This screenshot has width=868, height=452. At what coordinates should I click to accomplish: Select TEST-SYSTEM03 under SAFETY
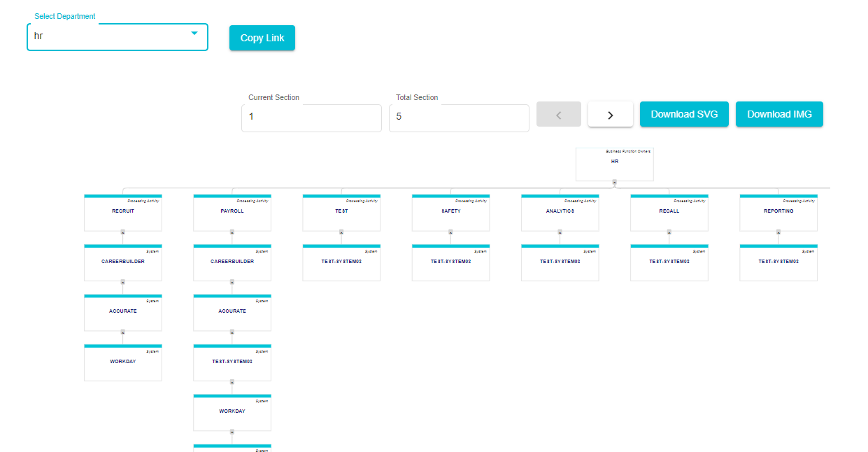click(x=451, y=262)
